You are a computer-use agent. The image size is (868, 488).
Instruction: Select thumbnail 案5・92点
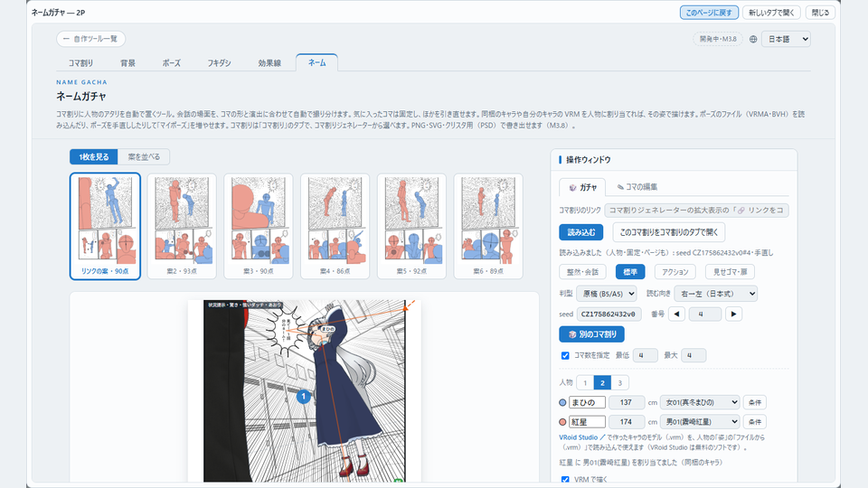412,226
